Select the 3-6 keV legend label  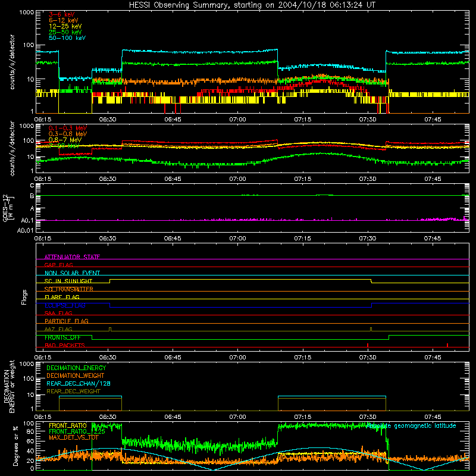[x=61, y=14]
